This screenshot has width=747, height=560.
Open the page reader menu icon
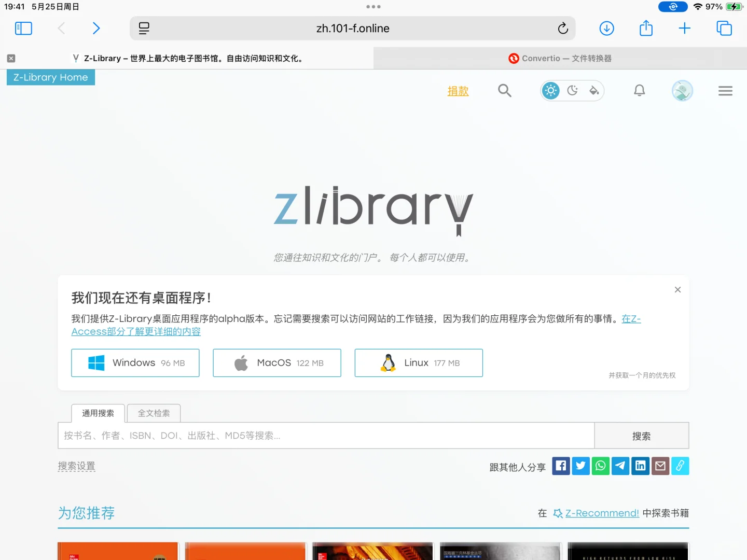coord(144,29)
